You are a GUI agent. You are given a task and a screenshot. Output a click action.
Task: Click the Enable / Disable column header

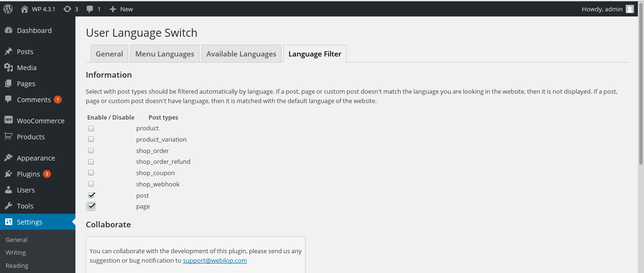click(x=111, y=117)
